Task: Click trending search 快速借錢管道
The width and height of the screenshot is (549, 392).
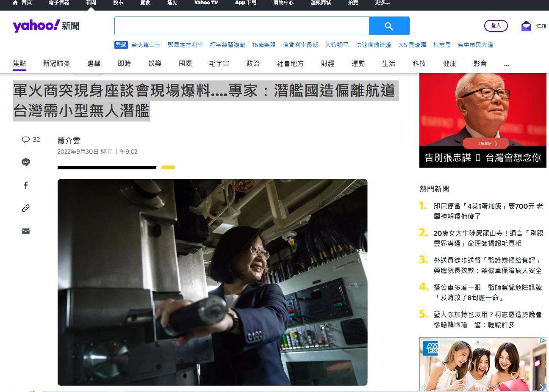Action: click(x=373, y=45)
